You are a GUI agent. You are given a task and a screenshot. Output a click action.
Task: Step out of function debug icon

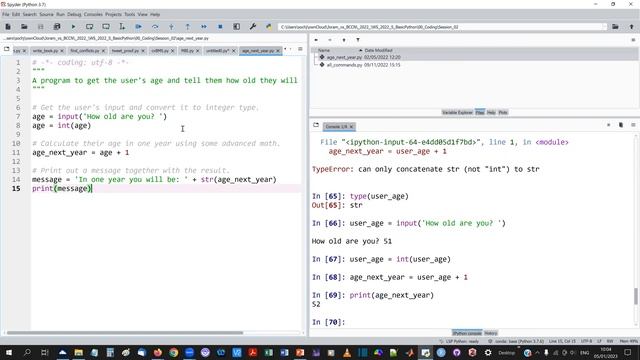tap(187, 27)
